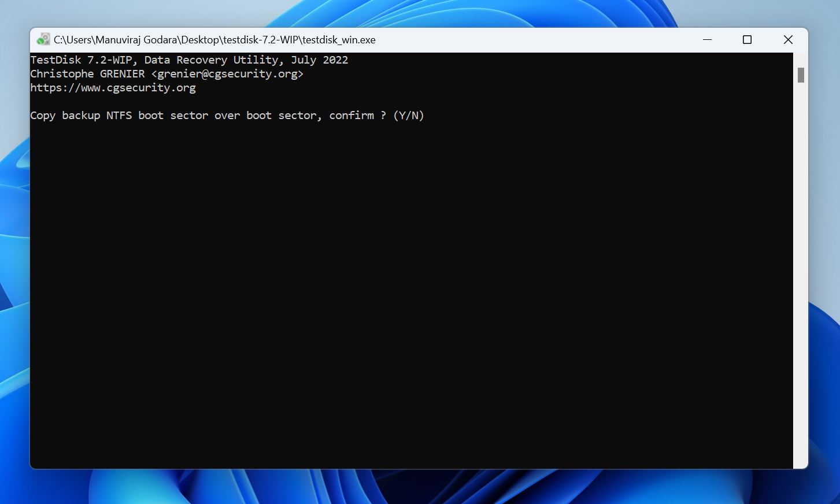Click the window title path text

click(214, 40)
